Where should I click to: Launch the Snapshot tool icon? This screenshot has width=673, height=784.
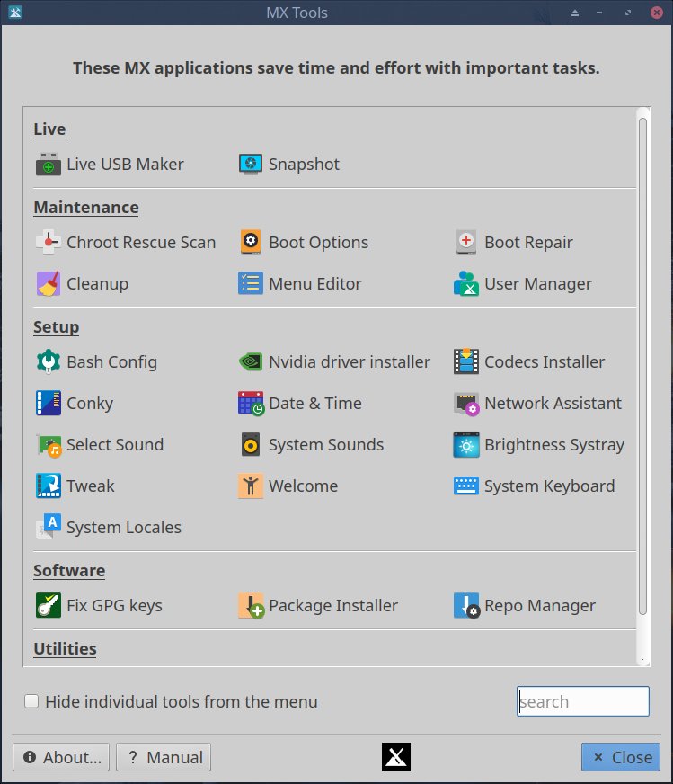(250, 165)
